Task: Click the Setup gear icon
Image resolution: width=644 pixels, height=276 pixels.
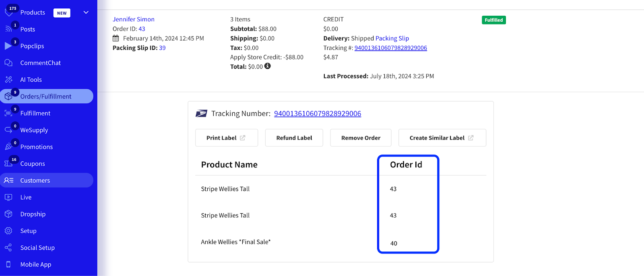Action: click(x=8, y=231)
